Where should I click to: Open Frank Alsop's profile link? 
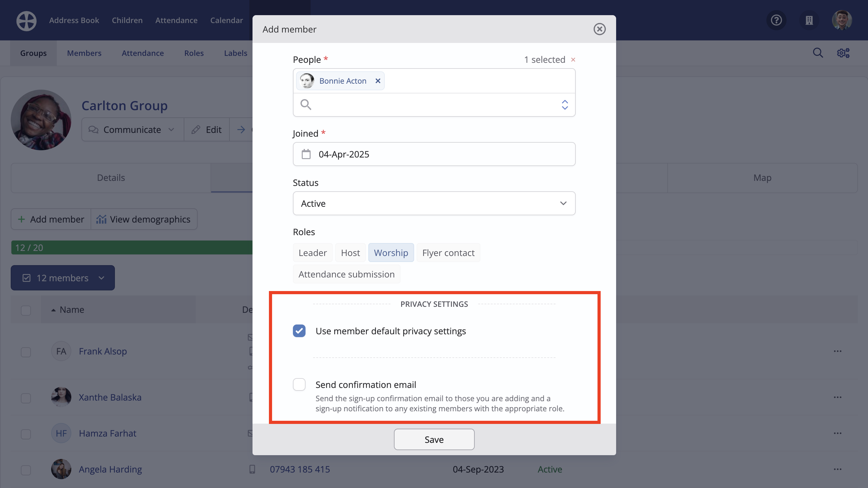click(x=103, y=351)
